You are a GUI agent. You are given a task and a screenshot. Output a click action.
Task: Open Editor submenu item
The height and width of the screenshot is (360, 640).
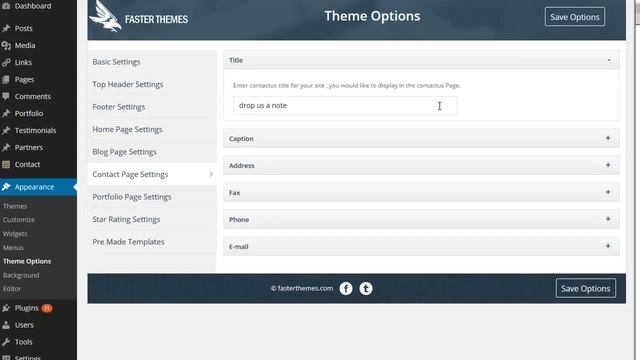click(x=12, y=289)
